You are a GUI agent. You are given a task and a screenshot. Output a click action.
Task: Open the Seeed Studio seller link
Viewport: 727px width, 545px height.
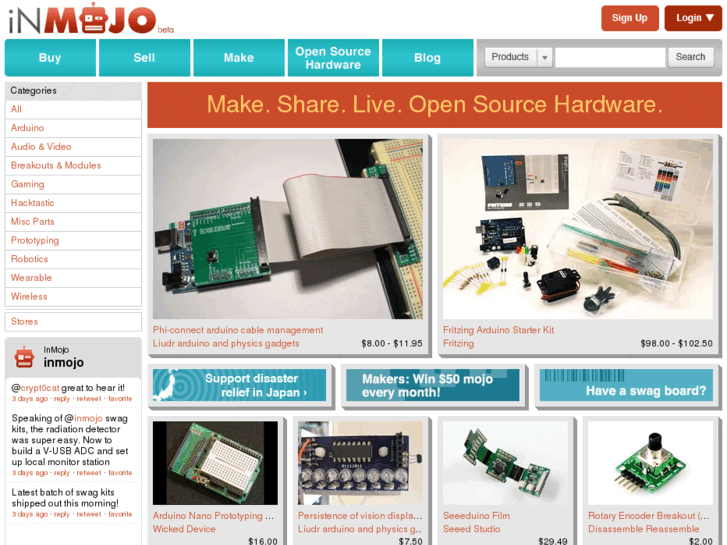pyautogui.click(x=472, y=529)
